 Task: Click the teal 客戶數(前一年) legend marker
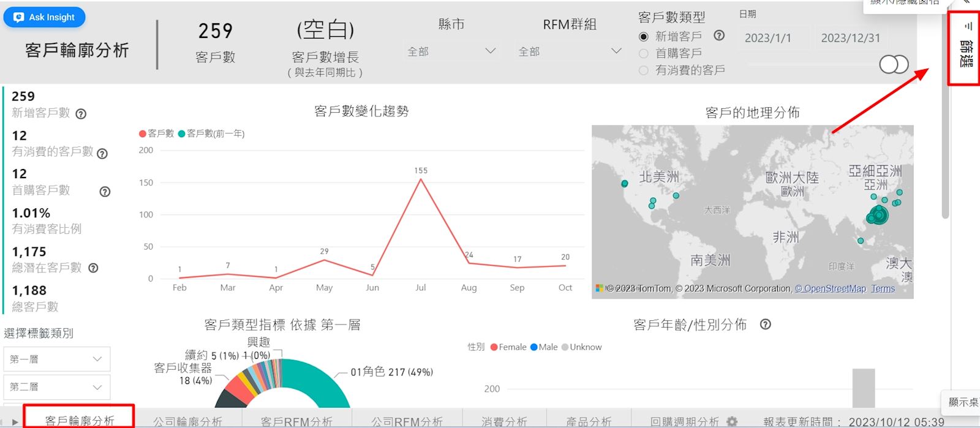181,133
